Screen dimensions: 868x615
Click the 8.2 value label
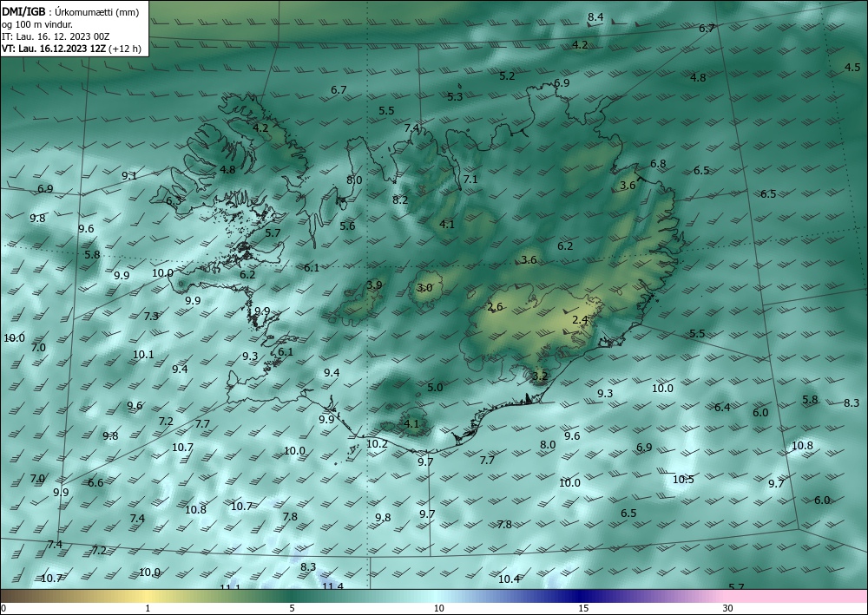click(400, 200)
